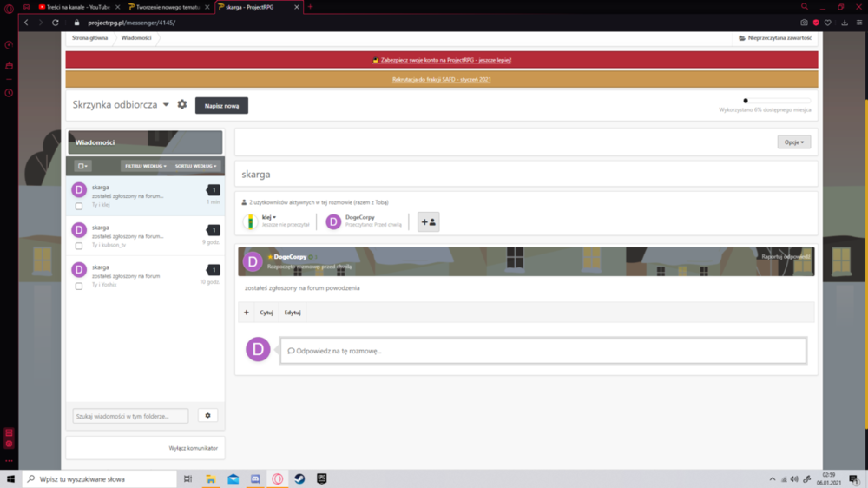Open the Filtruj według dropdown
This screenshot has height=488, width=868.
[146, 166]
